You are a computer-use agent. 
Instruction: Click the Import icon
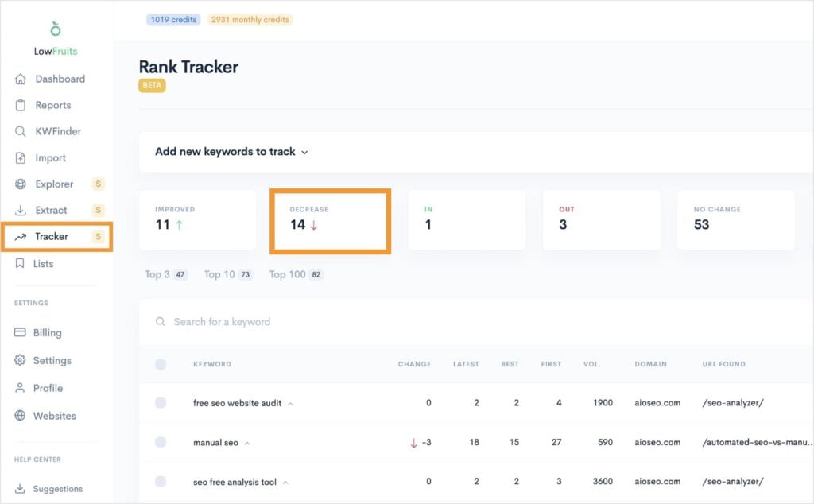[52, 157]
